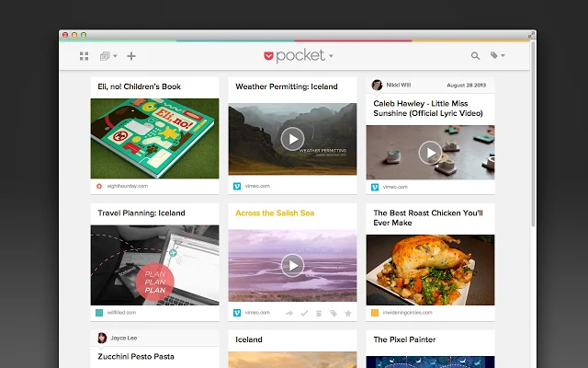The height and width of the screenshot is (368, 588).
Task: Click the inwideningcircles.com favicon
Action: click(375, 313)
